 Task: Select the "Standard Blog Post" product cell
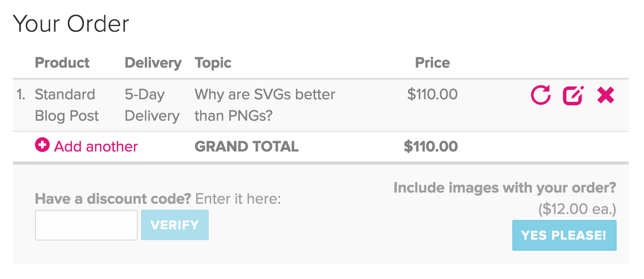(67, 105)
